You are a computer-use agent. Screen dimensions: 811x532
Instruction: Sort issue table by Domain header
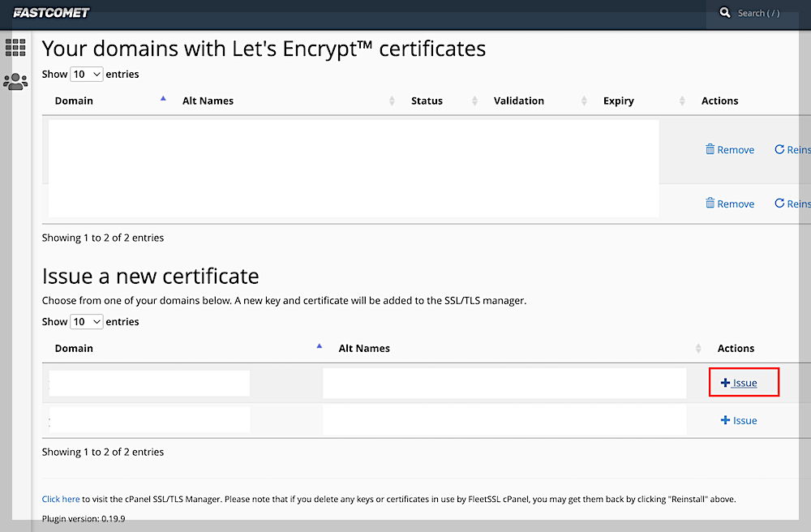[x=74, y=349]
